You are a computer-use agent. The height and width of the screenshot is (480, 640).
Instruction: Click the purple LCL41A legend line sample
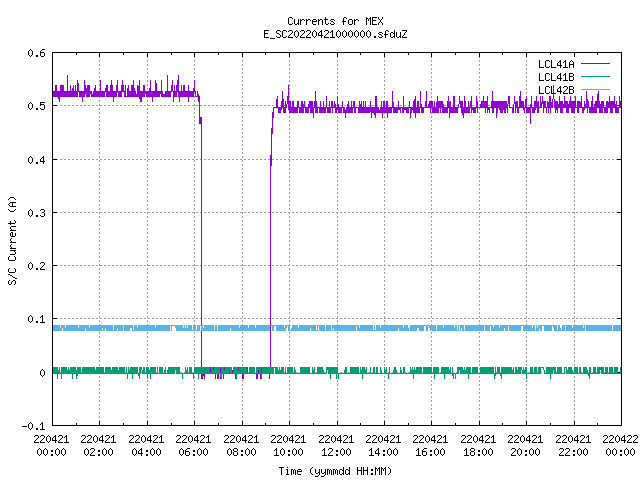(595, 64)
